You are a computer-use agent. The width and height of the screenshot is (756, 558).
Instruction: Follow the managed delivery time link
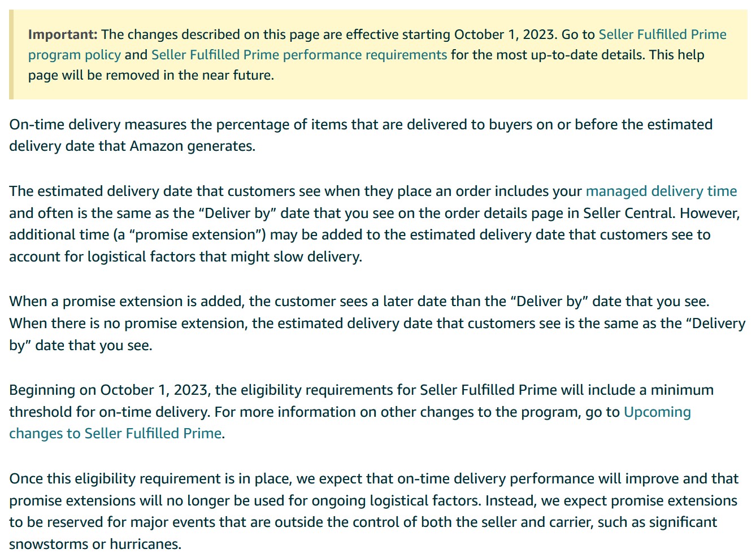[661, 191]
